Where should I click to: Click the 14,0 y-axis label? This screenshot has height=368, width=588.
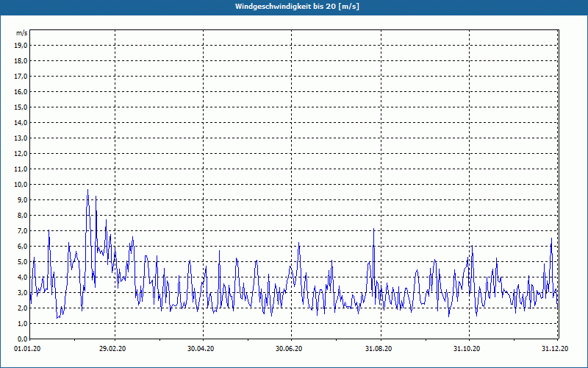[21, 122]
